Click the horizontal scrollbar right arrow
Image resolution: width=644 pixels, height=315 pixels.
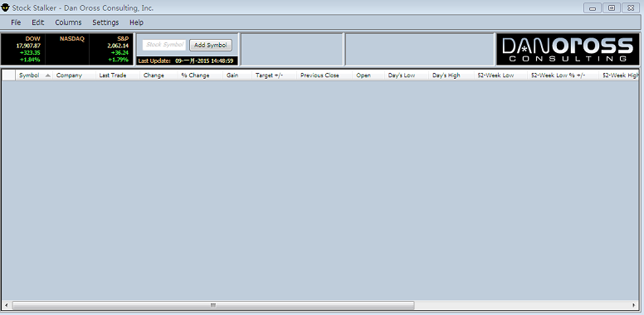[x=634, y=305]
